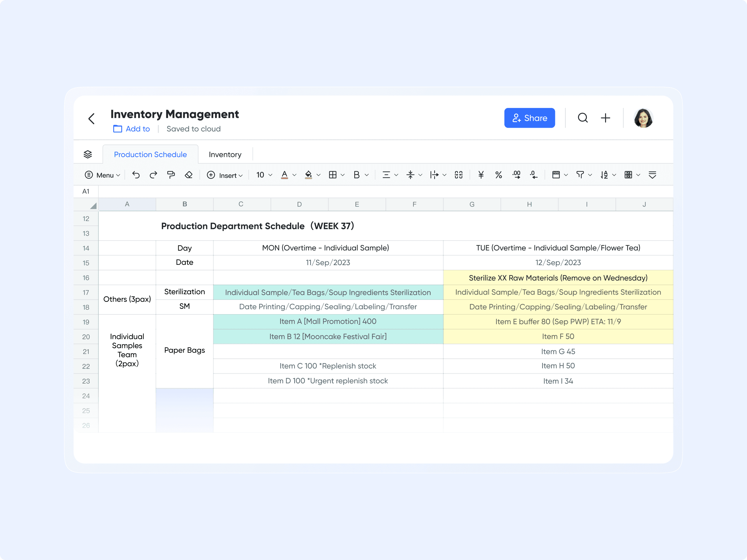Apply the currency format icon
Image resolution: width=747 pixels, height=560 pixels.
[x=481, y=175]
